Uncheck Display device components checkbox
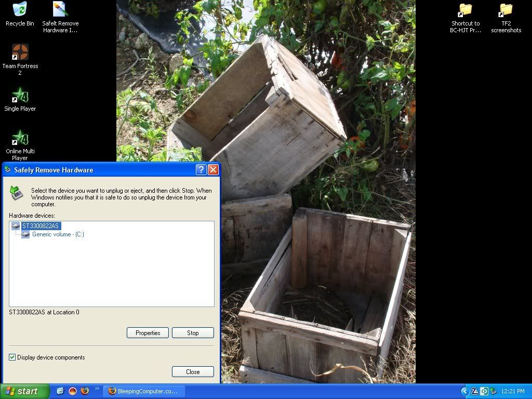This screenshot has height=399, width=532. [12, 357]
